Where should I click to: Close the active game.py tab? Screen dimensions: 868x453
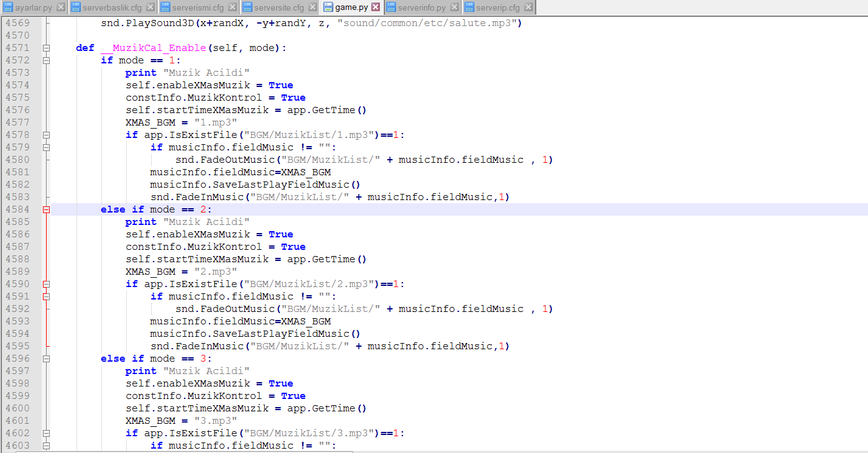point(375,7)
